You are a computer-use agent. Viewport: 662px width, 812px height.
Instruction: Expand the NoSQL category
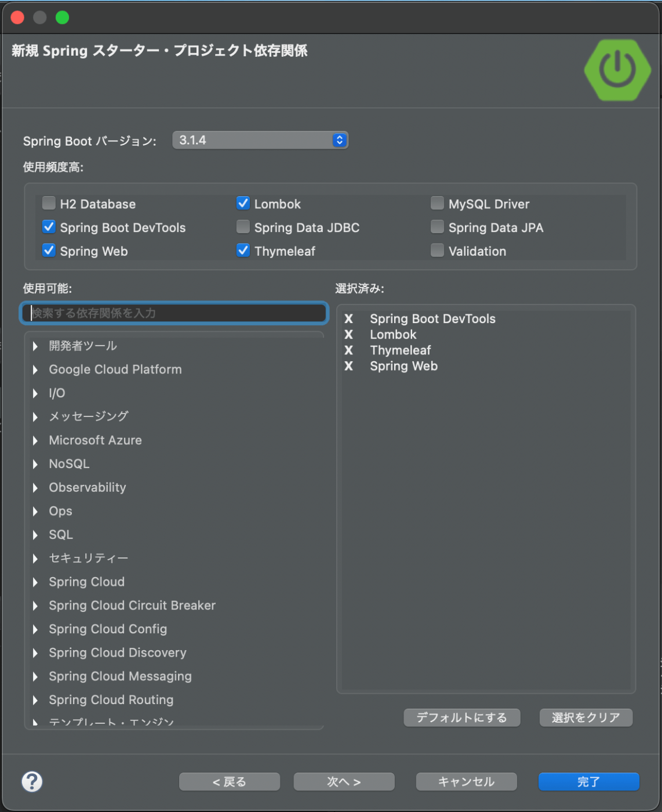(35, 464)
